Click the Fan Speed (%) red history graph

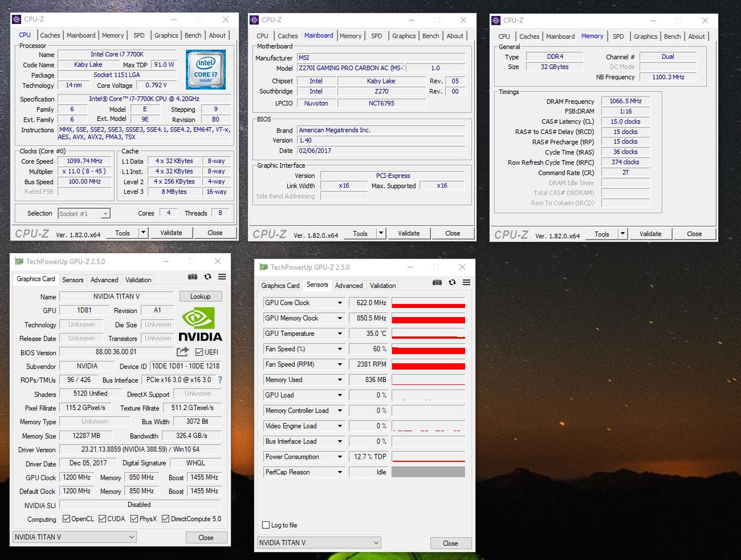coord(428,349)
